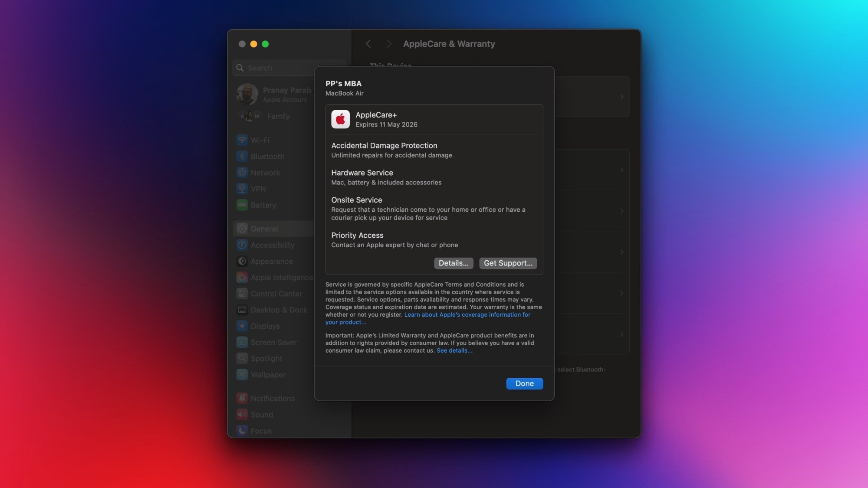Click the Onsite Service heading
The width and height of the screenshot is (868, 488).
[356, 200]
